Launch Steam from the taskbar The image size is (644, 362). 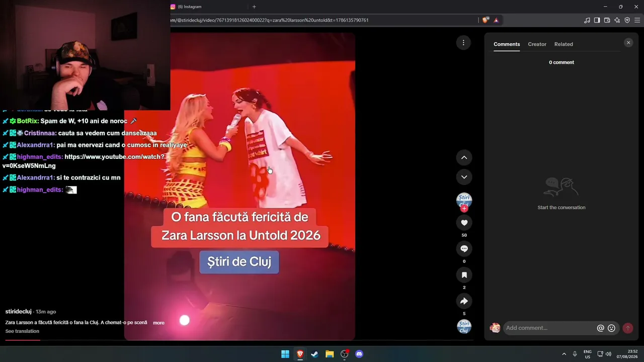[x=314, y=354]
